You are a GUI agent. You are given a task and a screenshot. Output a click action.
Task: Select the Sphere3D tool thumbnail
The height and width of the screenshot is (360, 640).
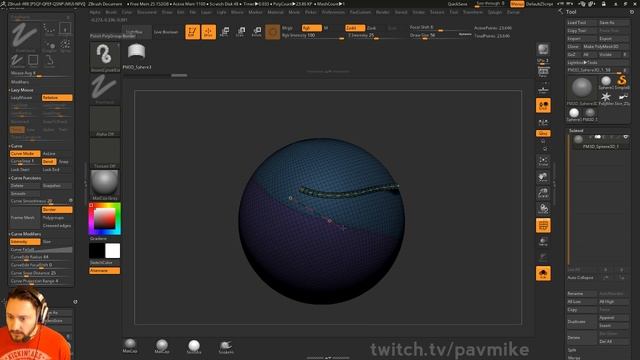click(x=606, y=82)
